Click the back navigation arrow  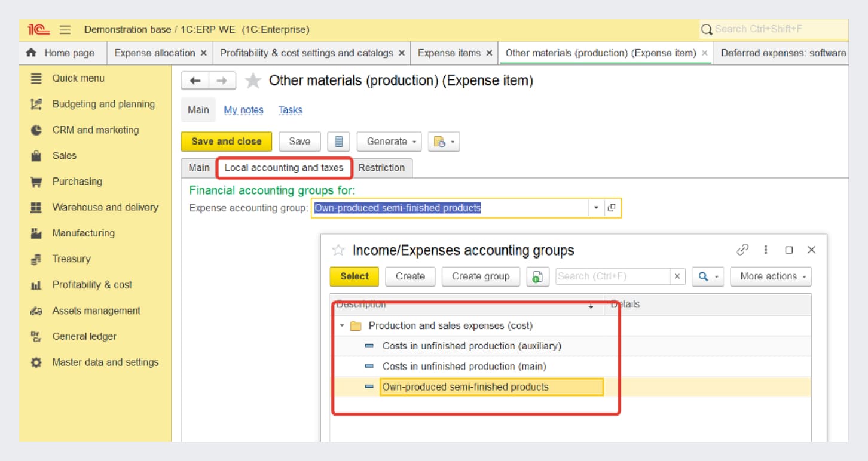pyautogui.click(x=195, y=81)
